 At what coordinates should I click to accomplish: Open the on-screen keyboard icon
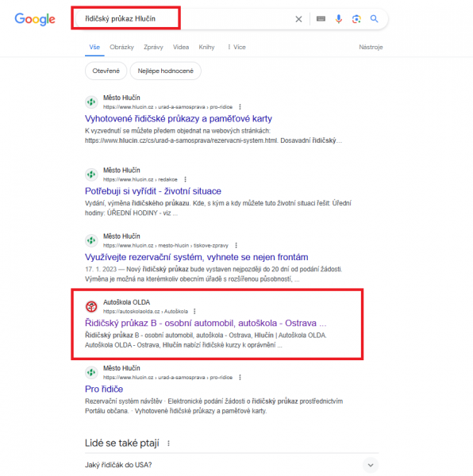(x=321, y=19)
